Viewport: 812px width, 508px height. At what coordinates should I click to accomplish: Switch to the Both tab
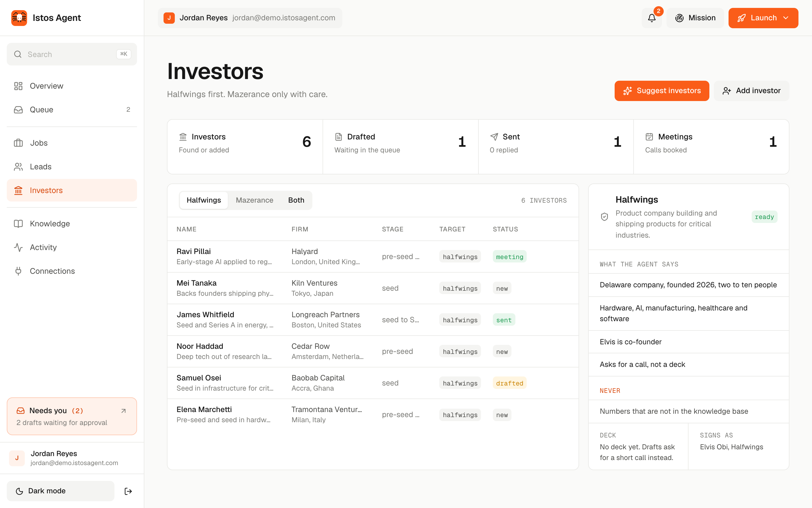(296, 200)
